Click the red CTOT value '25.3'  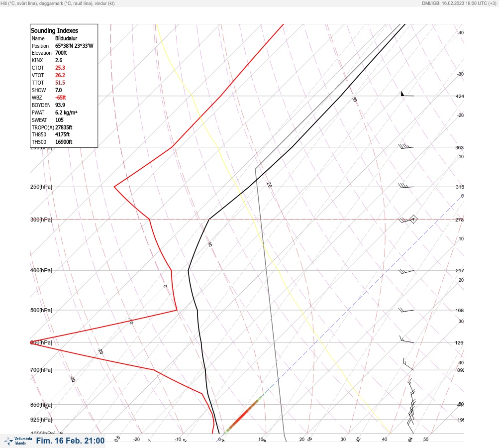point(60,68)
